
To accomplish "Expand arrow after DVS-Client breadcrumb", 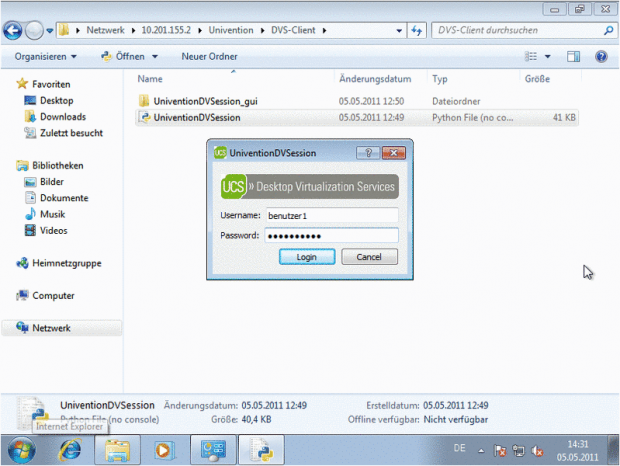I will [x=324, y=30].
